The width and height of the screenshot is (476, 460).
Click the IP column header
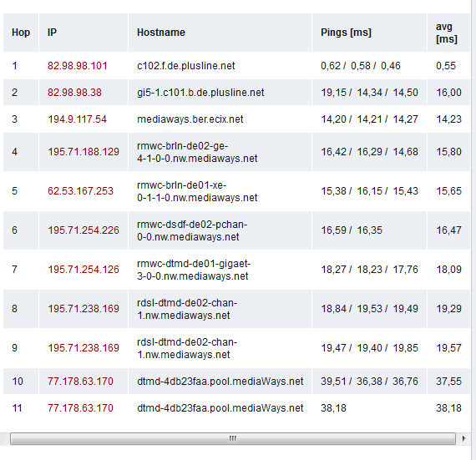pyautogui.click(x=84, y=33)
